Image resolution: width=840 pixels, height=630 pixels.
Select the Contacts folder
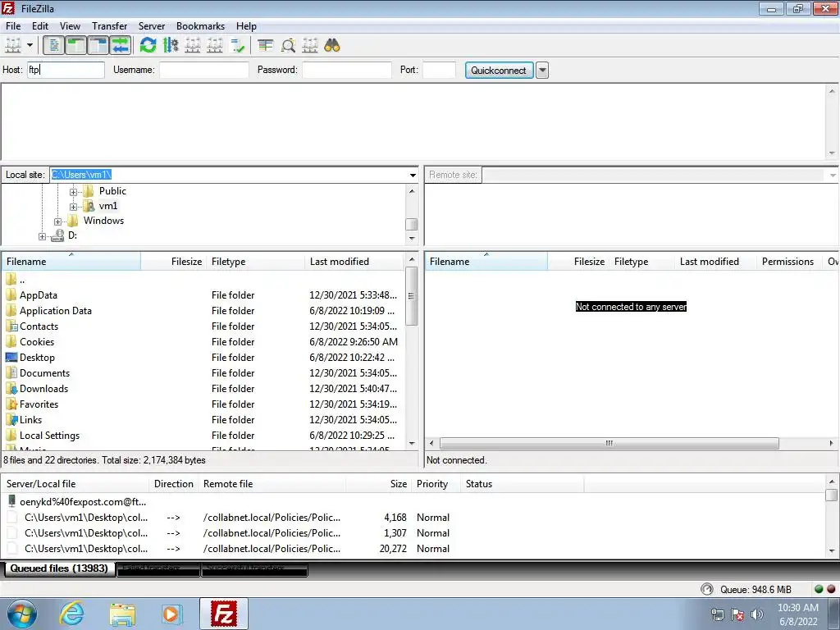(39, 326)
